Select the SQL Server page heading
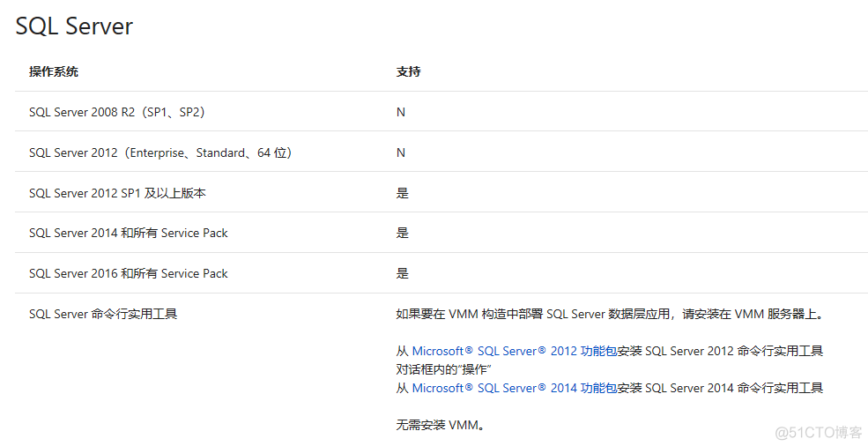The width and height of the screenshot is (868, 446). (x=74, y=26)
